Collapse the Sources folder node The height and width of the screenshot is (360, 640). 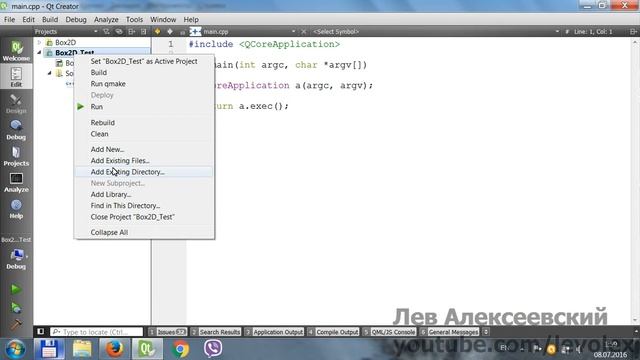pos(50,73)
